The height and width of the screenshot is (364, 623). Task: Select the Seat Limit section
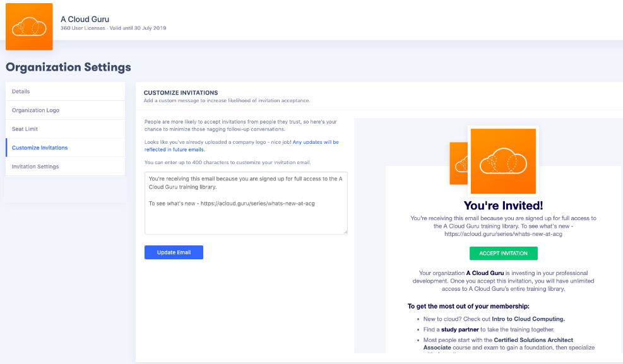(x=24, y=129)
